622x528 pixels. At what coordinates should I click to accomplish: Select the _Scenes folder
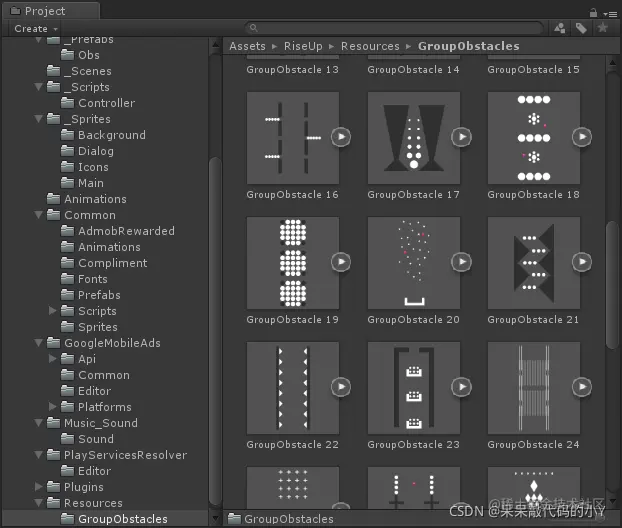[79, 71]
